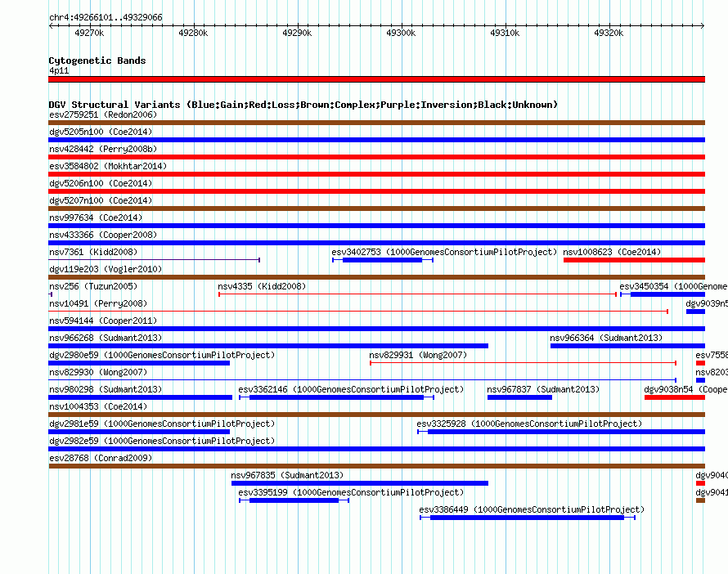Click the esv3584802 (Mokhtar2014) label

[x=108, y=166]
